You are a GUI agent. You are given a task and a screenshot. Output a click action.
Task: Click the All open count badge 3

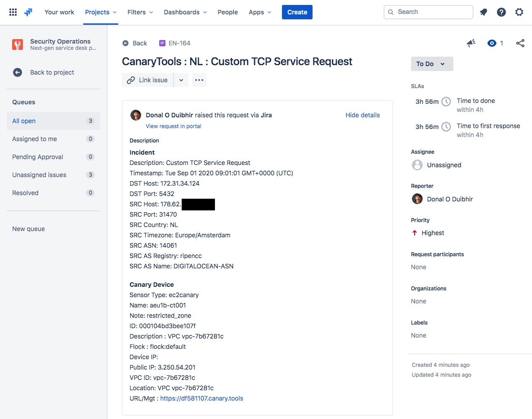90,121
